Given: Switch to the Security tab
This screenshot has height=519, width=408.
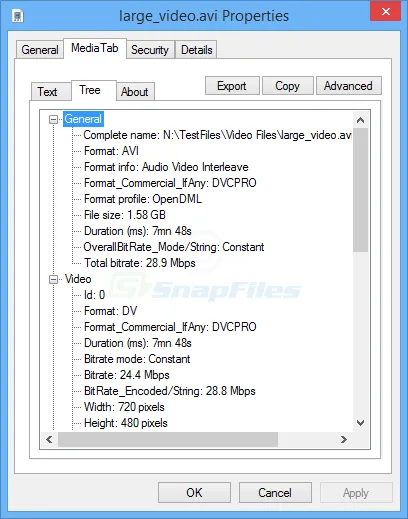Looking at the screenshot, I should 150,50.
